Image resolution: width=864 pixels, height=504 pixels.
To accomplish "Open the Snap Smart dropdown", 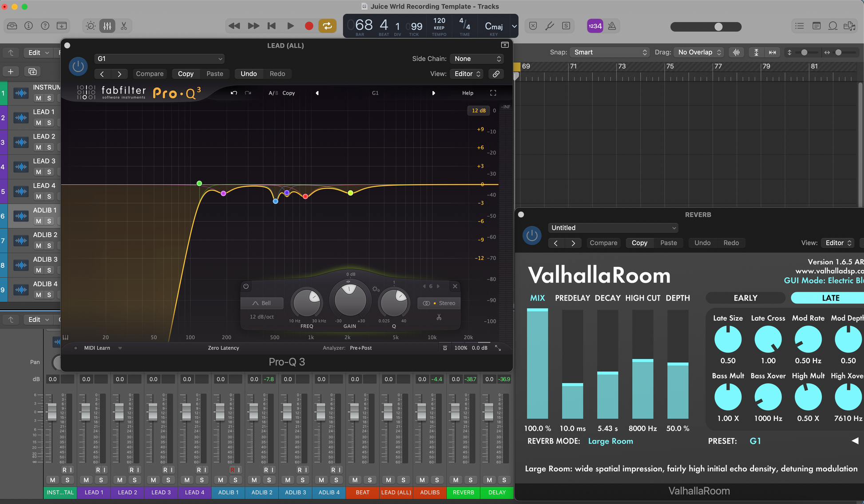I will point(610,52).
